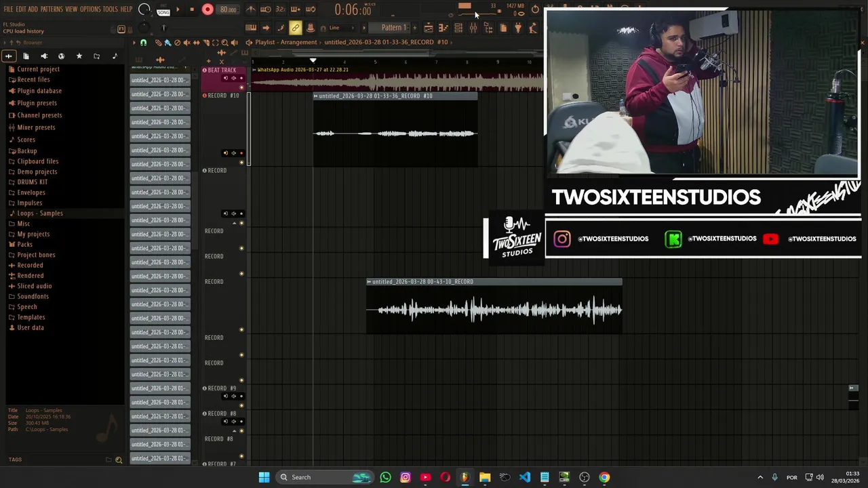Screen dimensions: 868x488
Task: Click the stamp tool icon in toolbar
Action: (x=311, y=28)
